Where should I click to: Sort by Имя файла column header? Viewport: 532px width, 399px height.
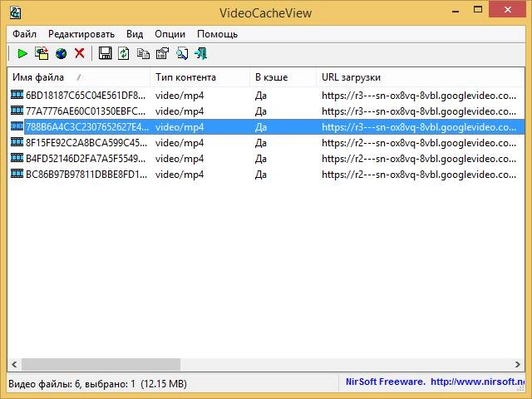click(x=79, y=77)
